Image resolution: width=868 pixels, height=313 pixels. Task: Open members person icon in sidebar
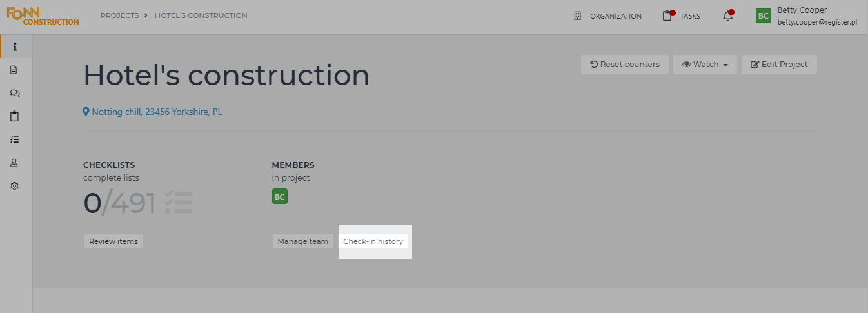[x=14, y=163]
